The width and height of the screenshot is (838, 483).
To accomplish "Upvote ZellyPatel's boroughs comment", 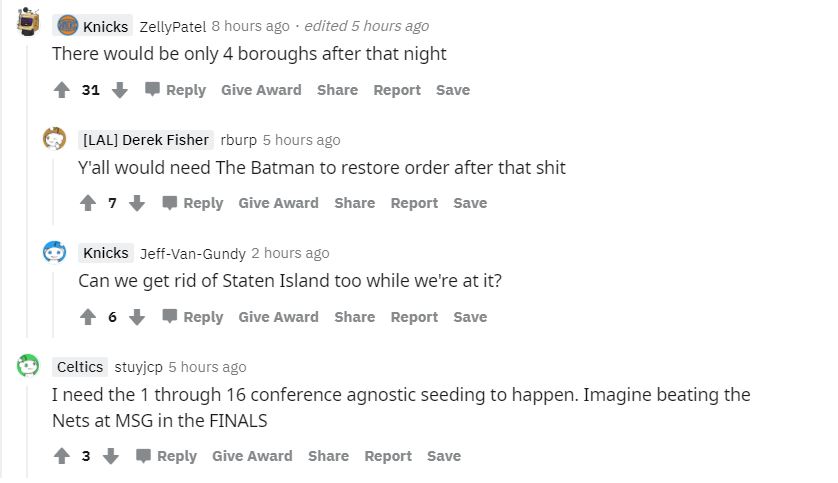I will (62, 90).
